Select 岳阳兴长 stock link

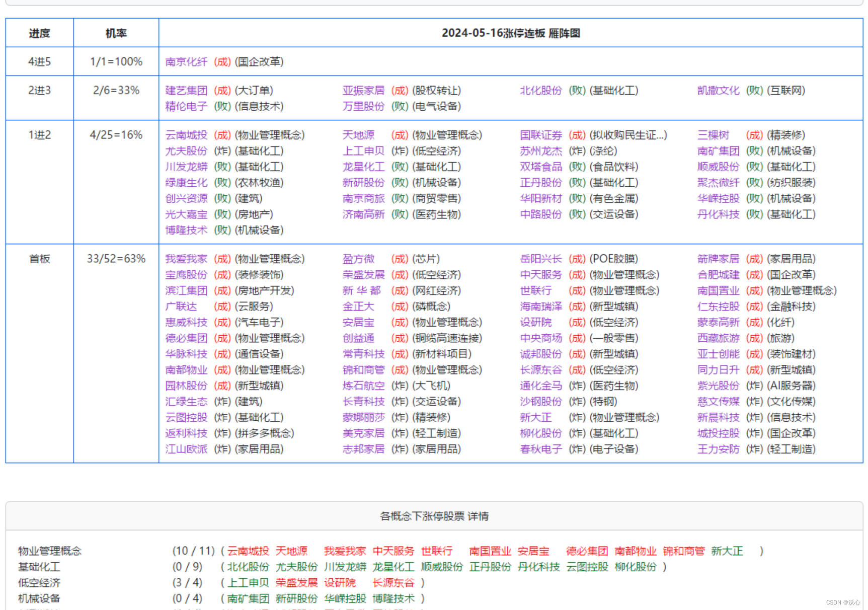(x=541, y=259)
